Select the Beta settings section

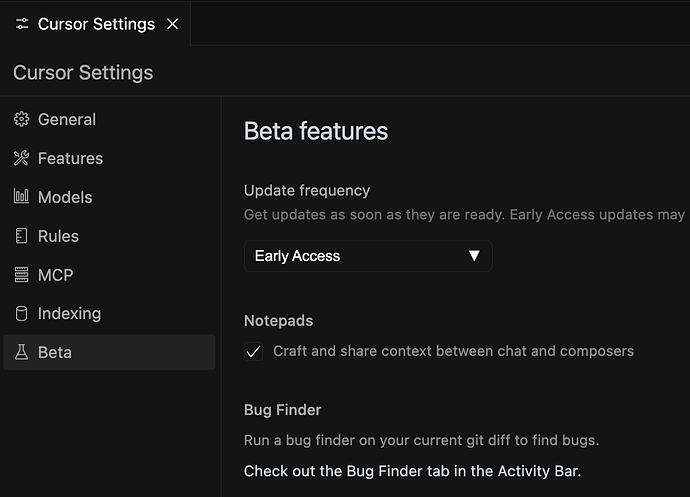pos(109,352)
